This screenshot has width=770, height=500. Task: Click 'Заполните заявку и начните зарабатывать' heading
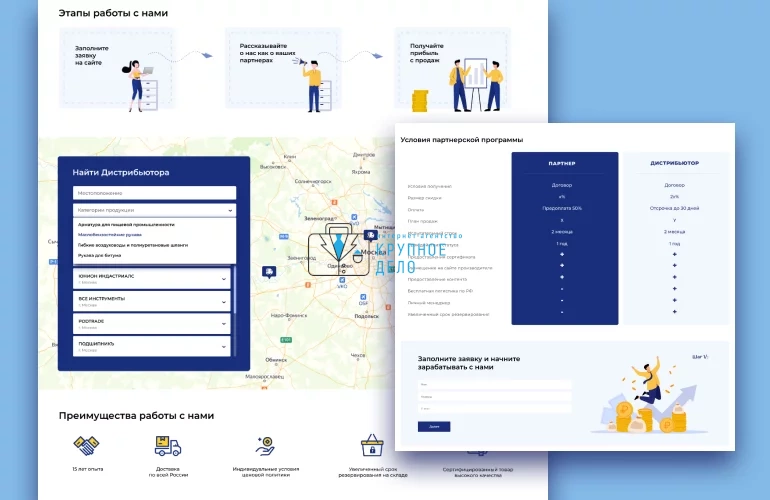coord(468,363)
